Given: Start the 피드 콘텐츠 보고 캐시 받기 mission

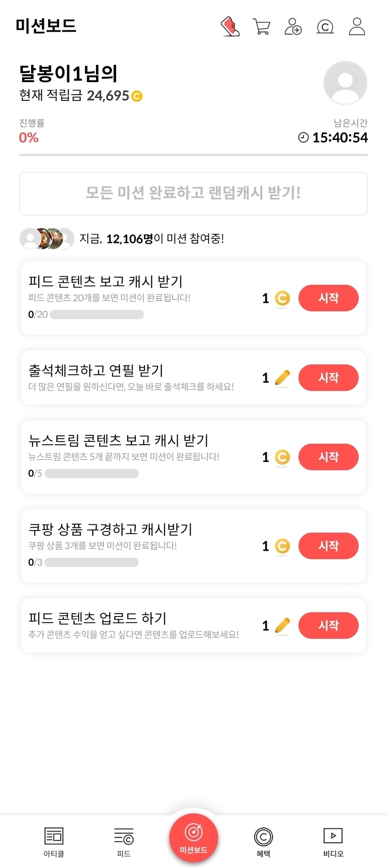Looking at the screenshot, I should tap(328, 298).
